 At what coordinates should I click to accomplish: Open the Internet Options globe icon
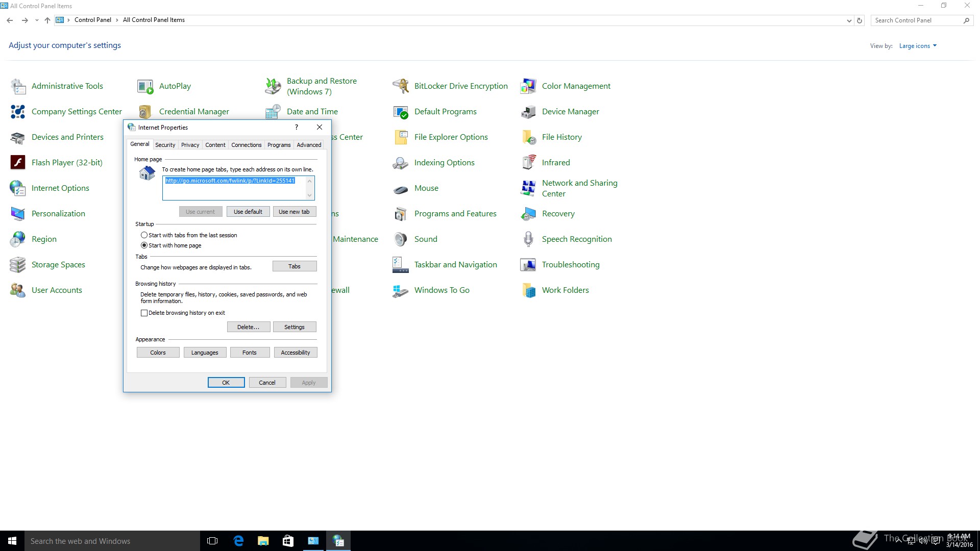(18, 188)
